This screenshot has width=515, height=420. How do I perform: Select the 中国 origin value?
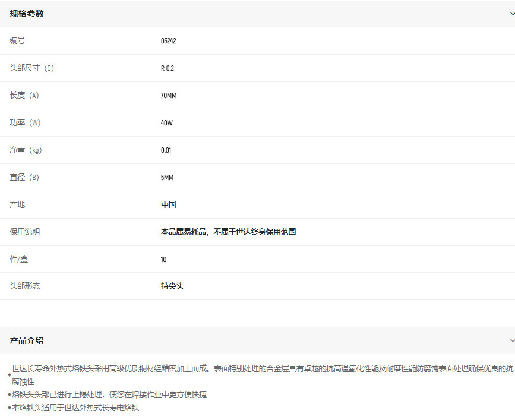(x=168, y=204)
